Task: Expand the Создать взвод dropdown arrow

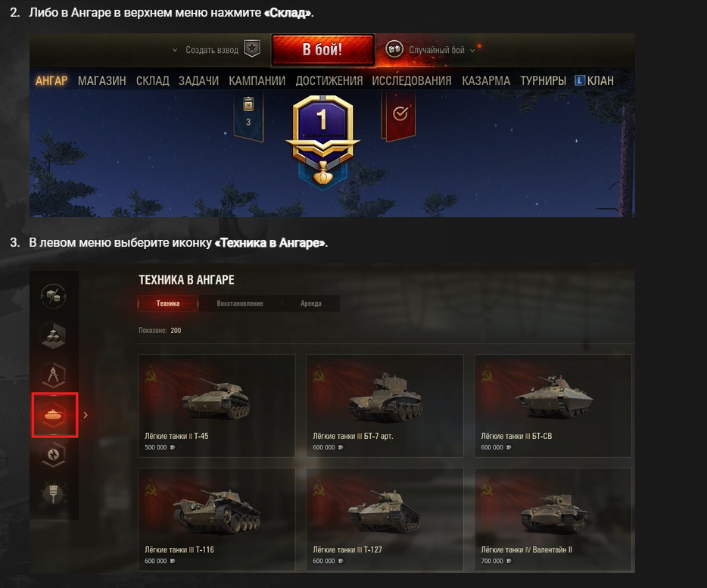Action: [175, 50]
